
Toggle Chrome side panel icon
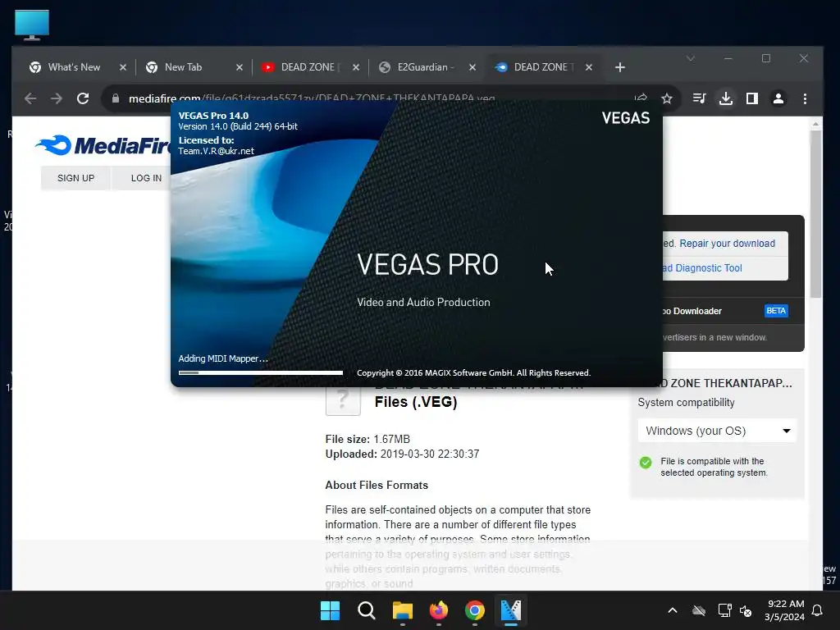[x=752, y=98]
